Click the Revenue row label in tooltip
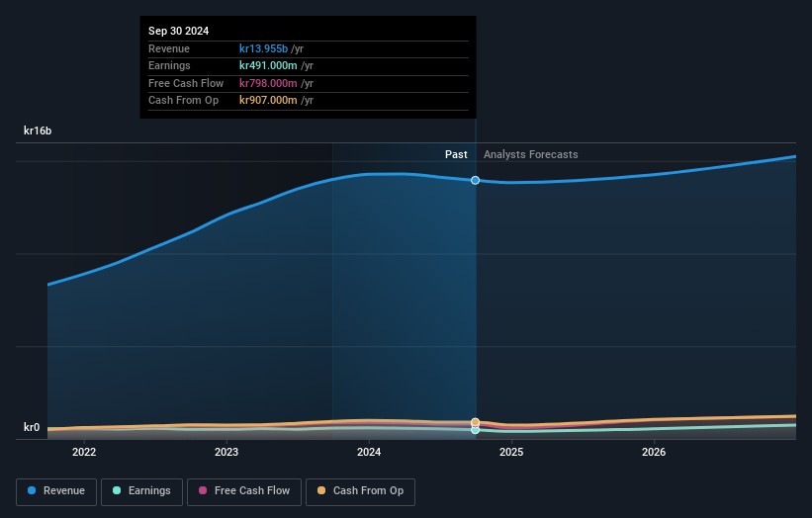Viewport: 812px width, 518px height. pos(169,48)
